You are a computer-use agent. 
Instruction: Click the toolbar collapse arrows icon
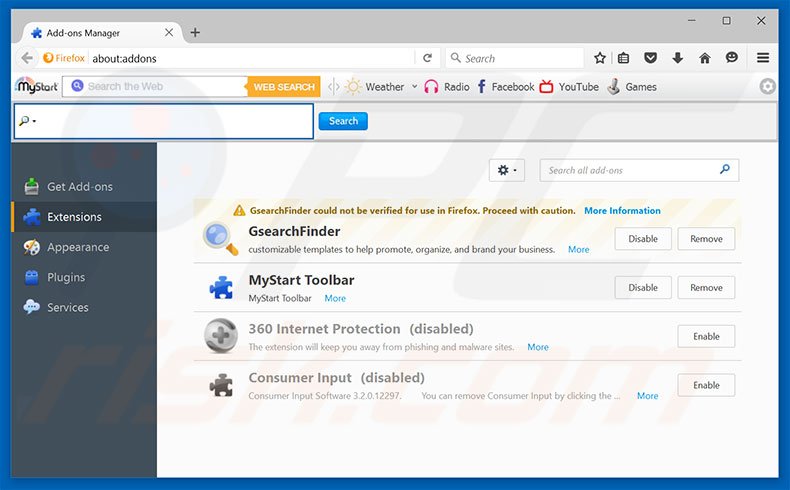click(x=334, y=87)
